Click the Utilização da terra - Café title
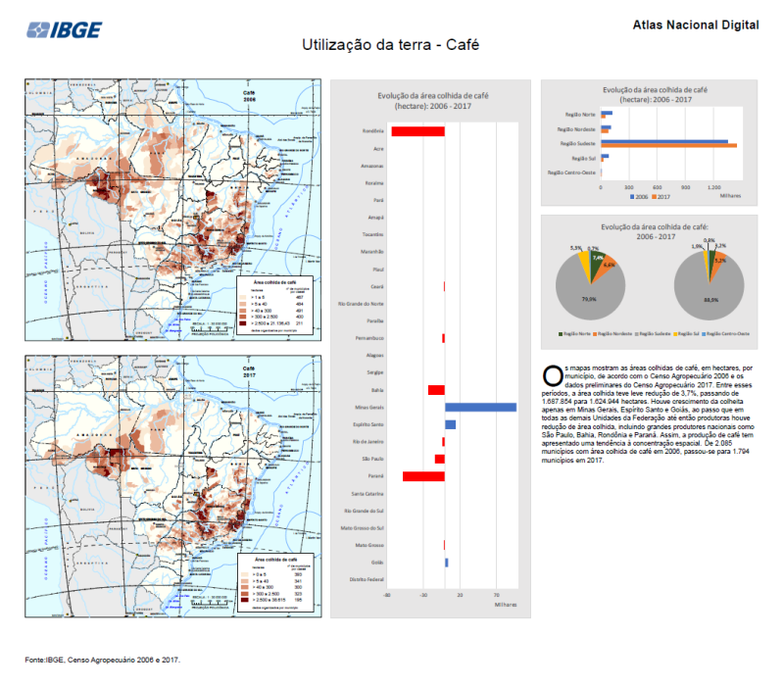 [390, 44]
